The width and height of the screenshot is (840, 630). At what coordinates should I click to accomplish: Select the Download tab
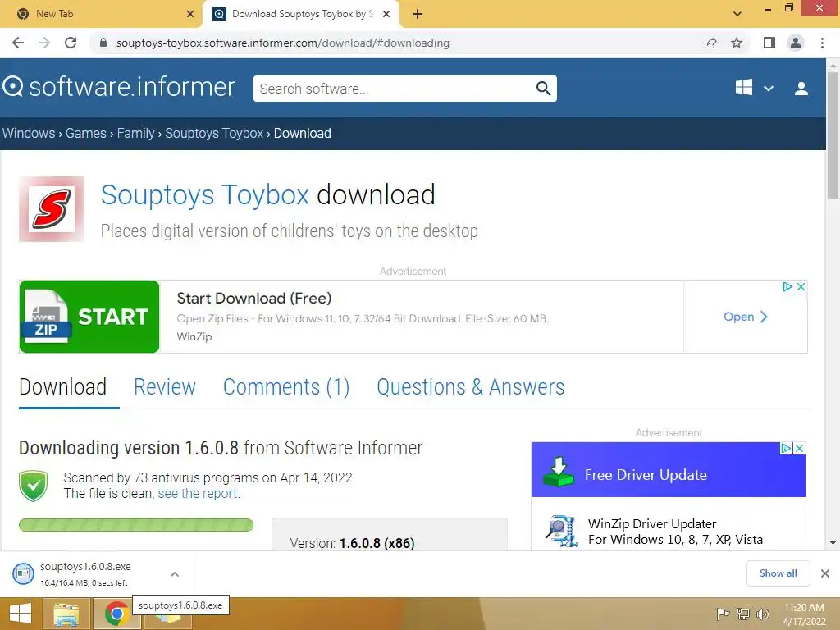(62, 387)
